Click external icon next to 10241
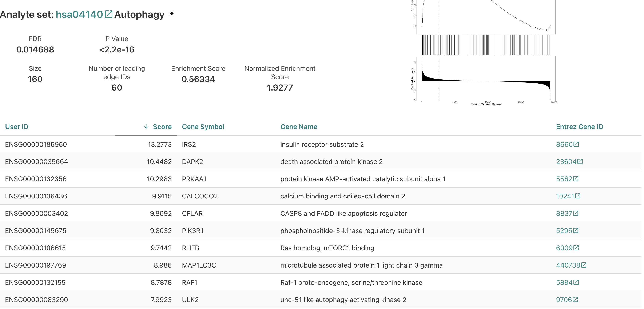The image size is (644, 309). 577,196
